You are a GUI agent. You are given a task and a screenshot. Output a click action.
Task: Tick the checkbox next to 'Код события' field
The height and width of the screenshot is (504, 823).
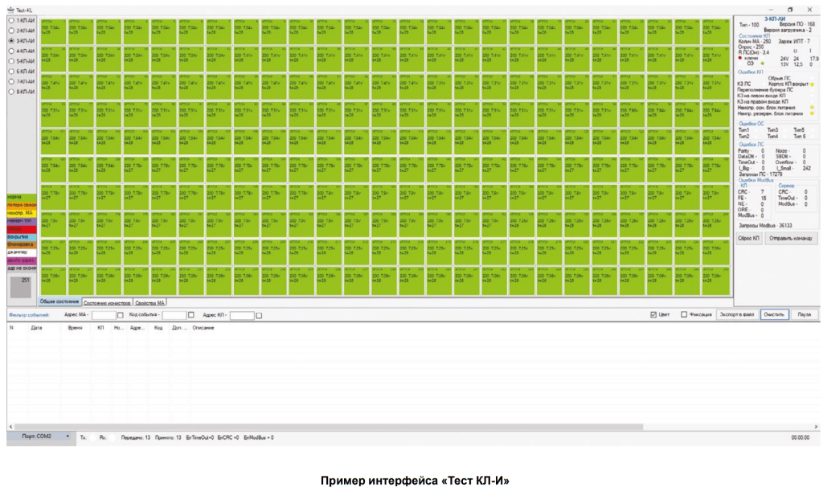pyautogui.click(x=190, y=315)
